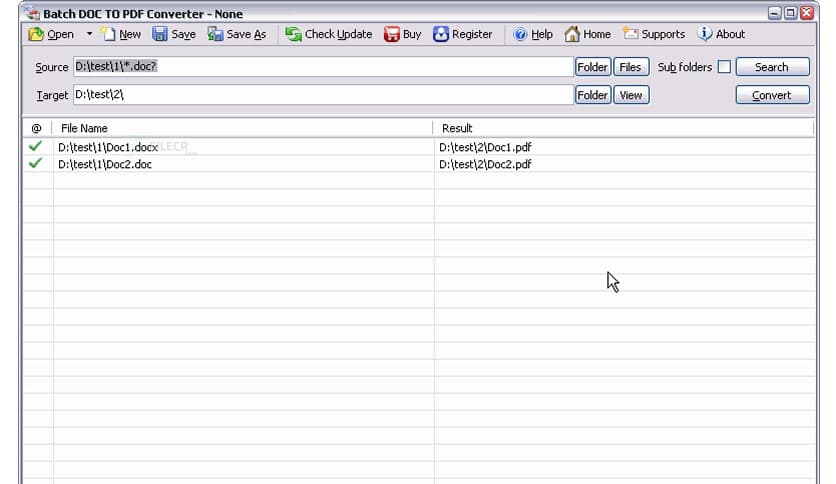Click the Save toolbar label
836x484 pixels.
point(183,34)
